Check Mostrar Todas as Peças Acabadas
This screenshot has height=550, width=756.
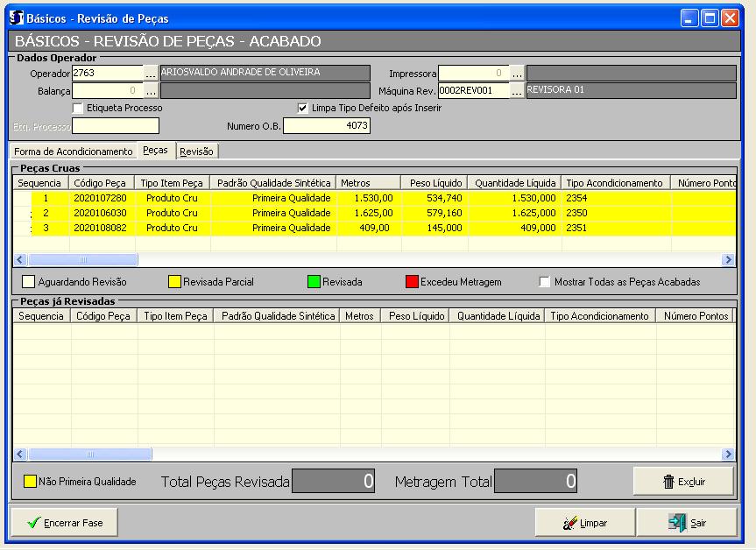[545, 282]
